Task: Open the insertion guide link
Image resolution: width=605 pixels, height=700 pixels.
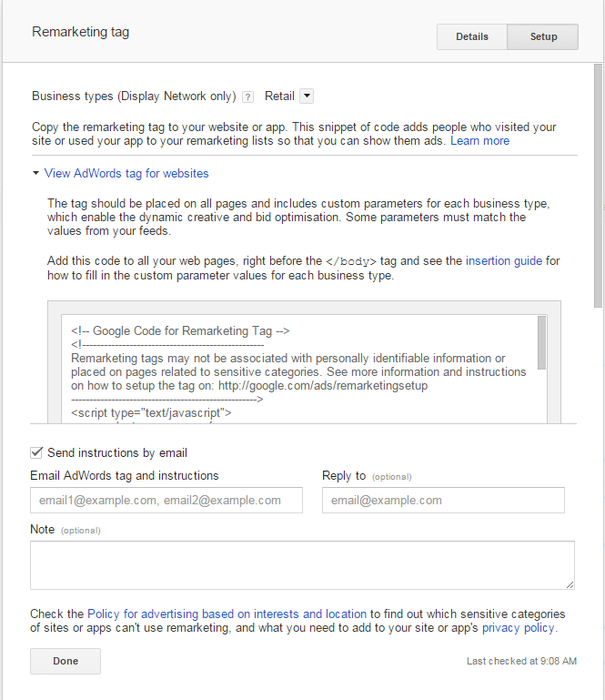Action: point(503,260)
